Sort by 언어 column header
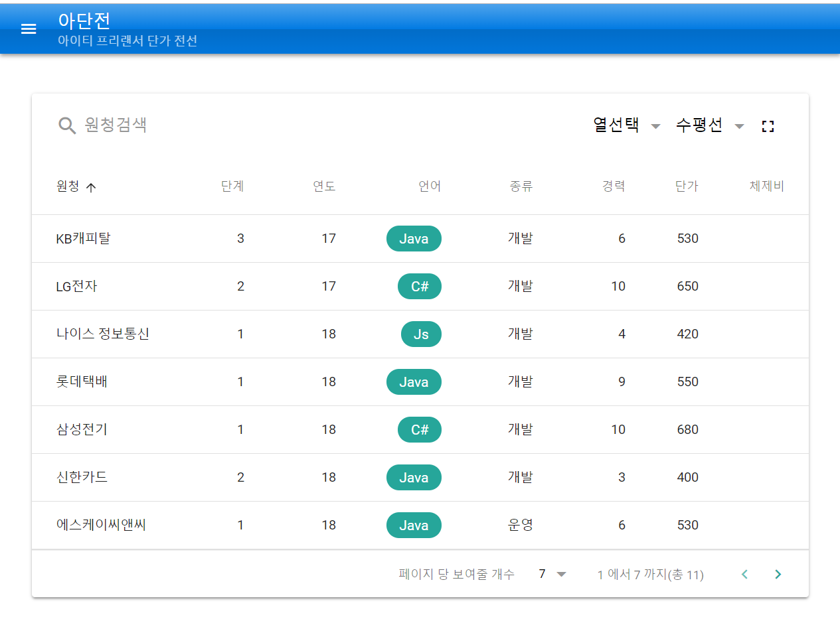 point(430,186)
